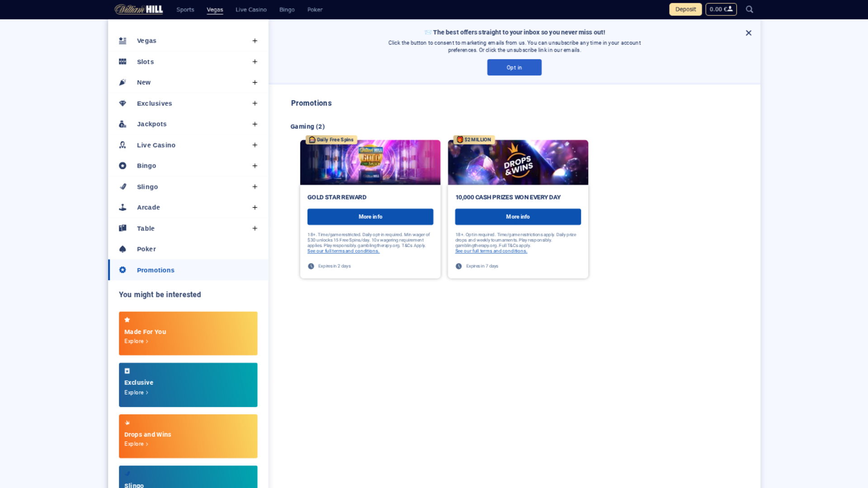Expand the Exclusives category

(x=255, y=103)
